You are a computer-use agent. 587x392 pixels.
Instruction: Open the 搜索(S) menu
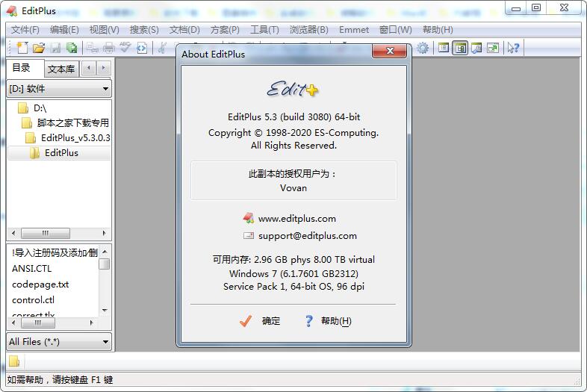[x=144, y=30]
